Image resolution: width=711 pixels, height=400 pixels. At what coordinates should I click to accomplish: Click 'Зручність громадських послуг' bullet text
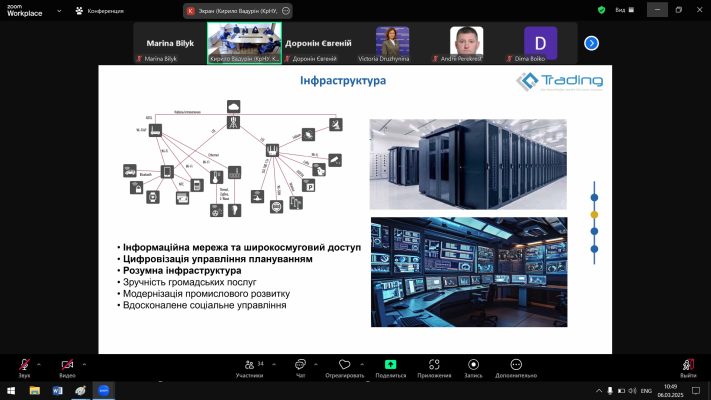[190, 282]
